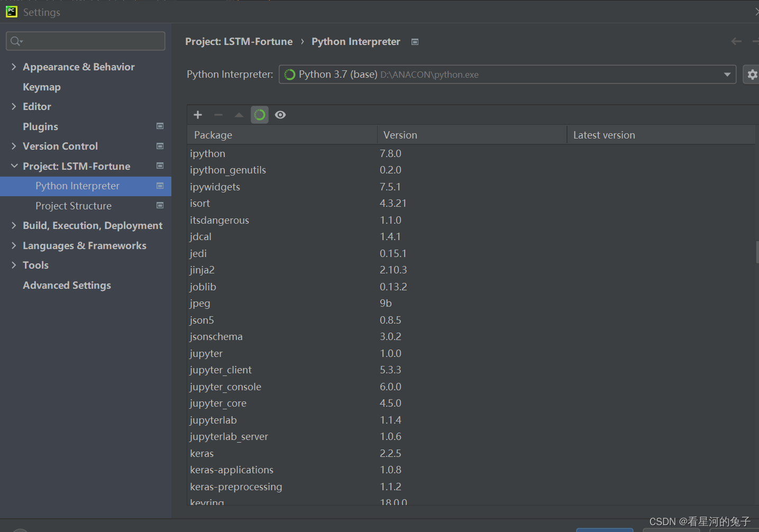Select the jupyterlab_server package row
Screen dimensions: 759x532
(471, 436)
